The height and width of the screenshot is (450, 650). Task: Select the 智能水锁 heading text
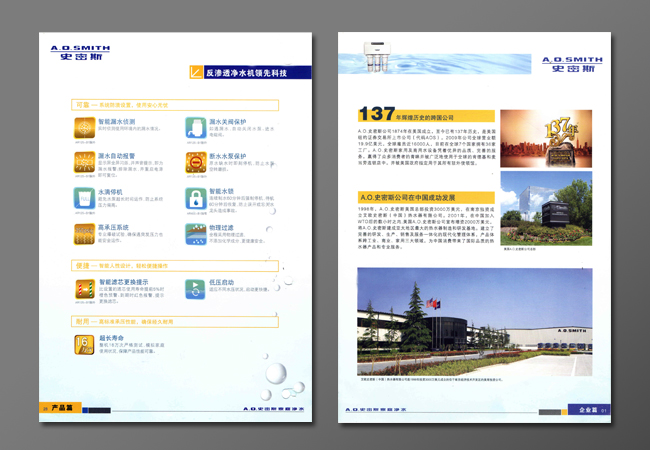(x=221, y=191)
